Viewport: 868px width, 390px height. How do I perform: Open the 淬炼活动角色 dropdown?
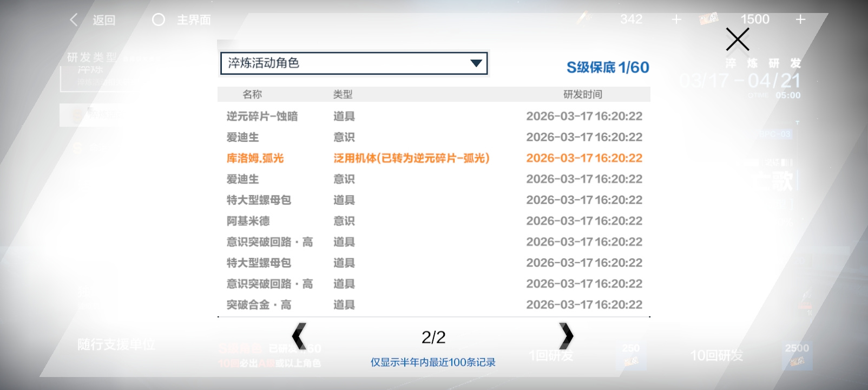click(x=354, y=63)
